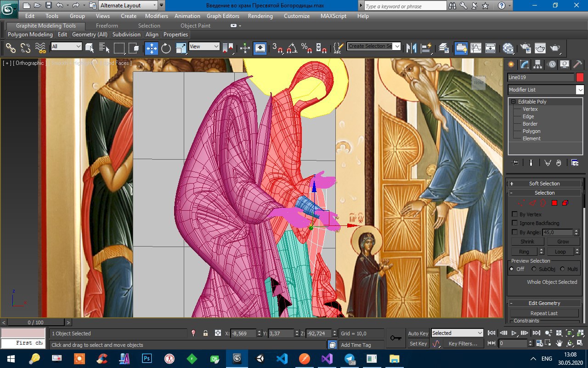Enable the Ignore Backfacing checkbox
The height and width of the screenshot is (368, 588).
[514, 223]
